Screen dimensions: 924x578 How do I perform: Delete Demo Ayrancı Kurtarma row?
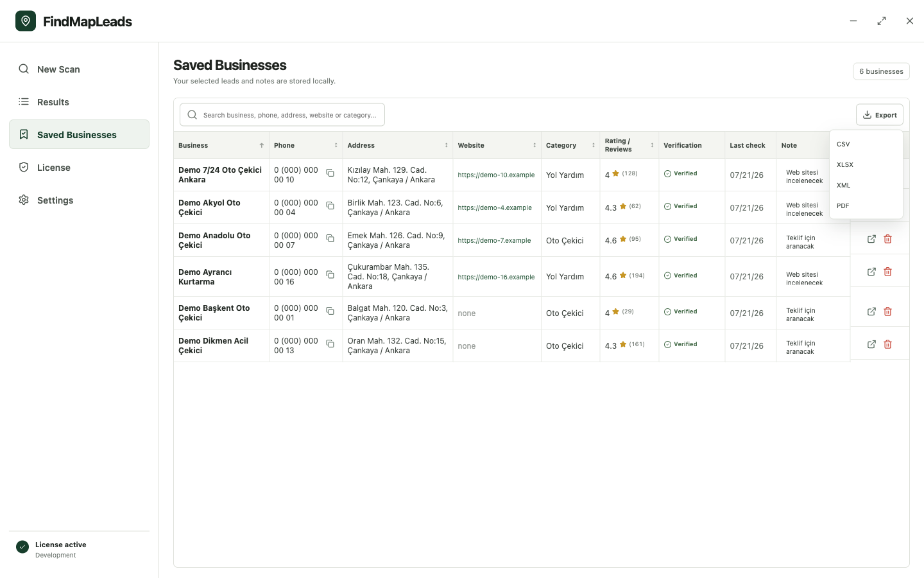coord(888,272)
